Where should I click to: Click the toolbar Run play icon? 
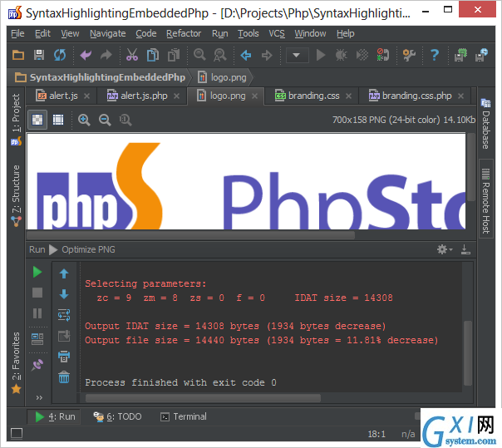[321, 55]
